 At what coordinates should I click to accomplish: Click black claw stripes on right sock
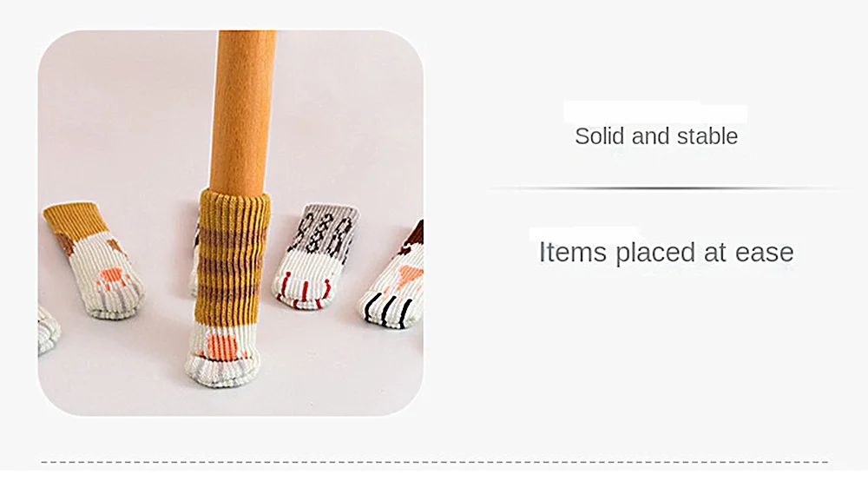[x=387, y=310]
